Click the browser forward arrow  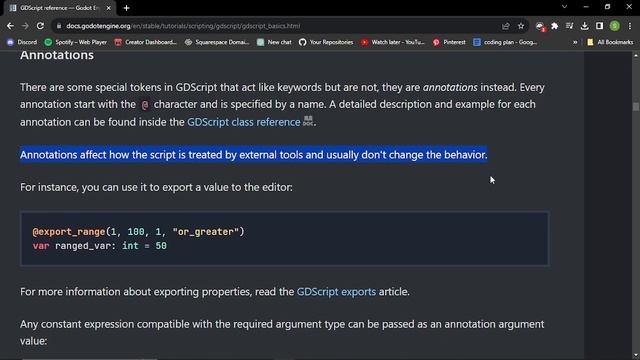pyautogui.click(x=25, y=26)
